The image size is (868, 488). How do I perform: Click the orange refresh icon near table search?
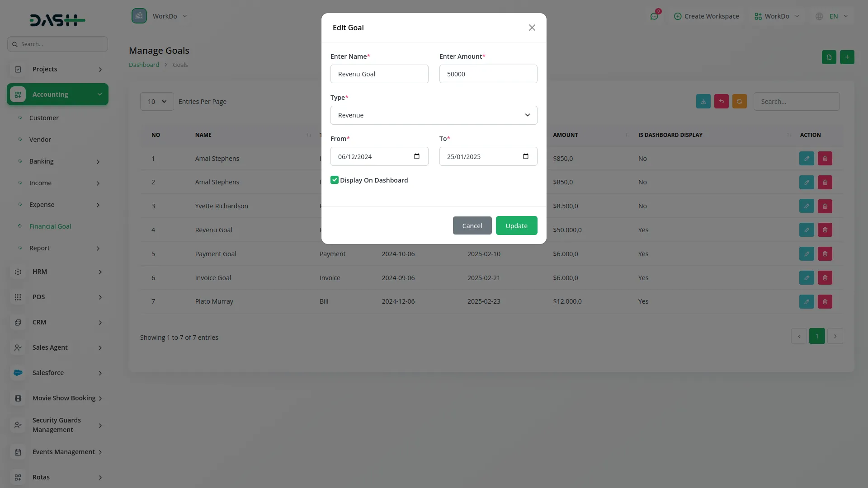(x=740, y=101)
